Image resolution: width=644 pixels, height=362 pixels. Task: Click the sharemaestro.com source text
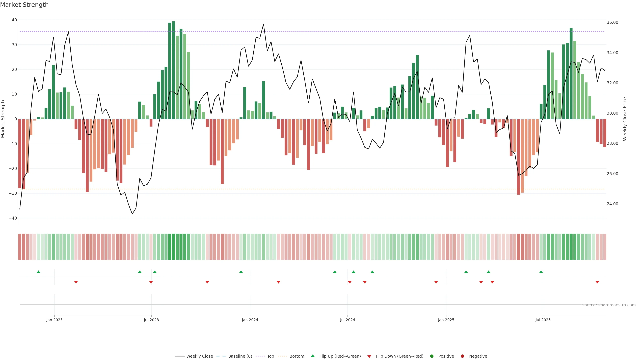(x=609, y=305)
